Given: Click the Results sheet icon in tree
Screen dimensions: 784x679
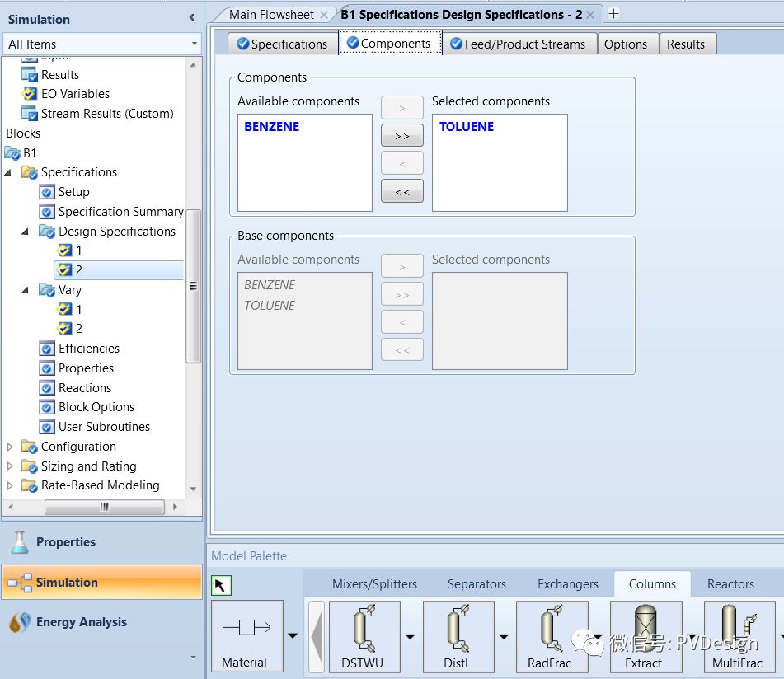Looking at the screenshot, I should coord(30,75).
